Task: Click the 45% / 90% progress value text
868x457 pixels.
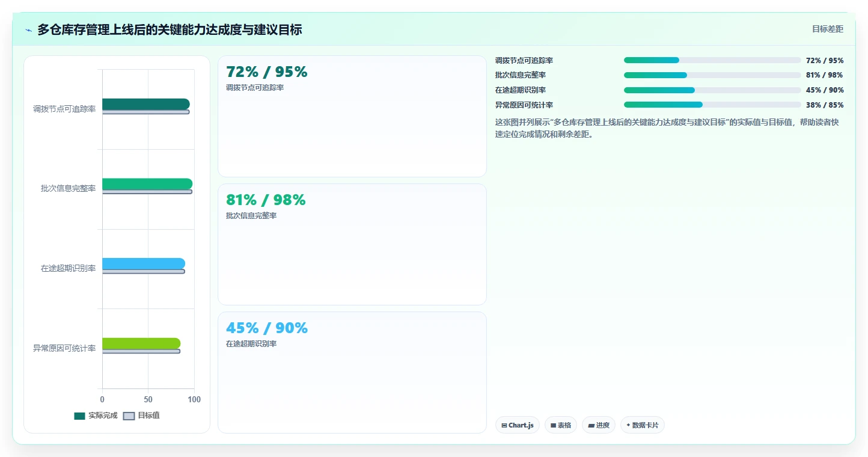Action: click(825, 90)
